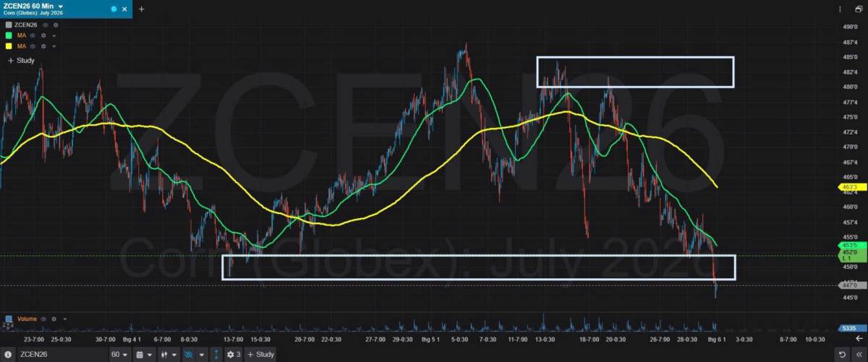Close the ZCEN26 60 Min chart tab

(x=124, y=9)
